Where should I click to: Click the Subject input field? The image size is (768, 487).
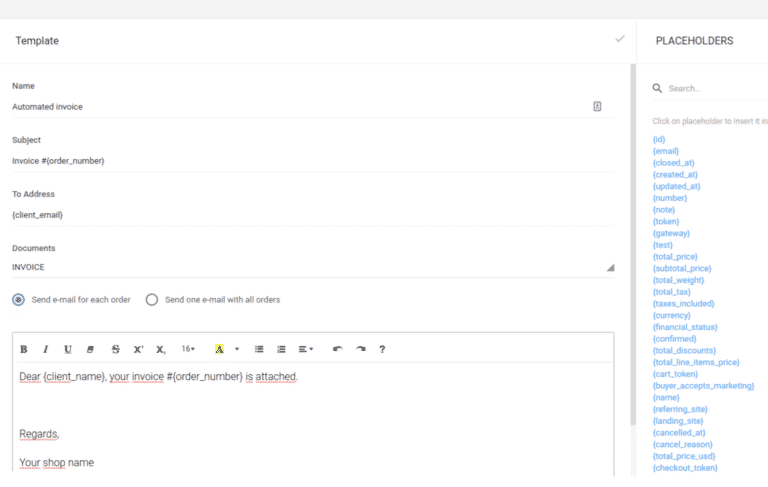[313, 161]
